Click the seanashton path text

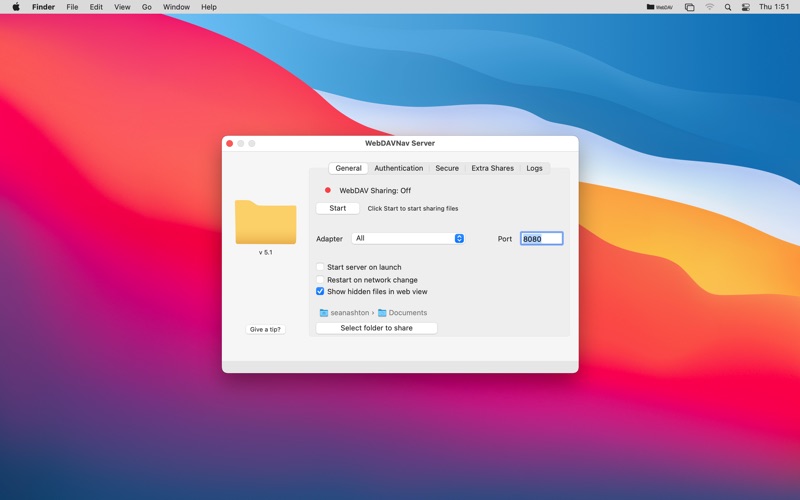[x=349, y=313]
